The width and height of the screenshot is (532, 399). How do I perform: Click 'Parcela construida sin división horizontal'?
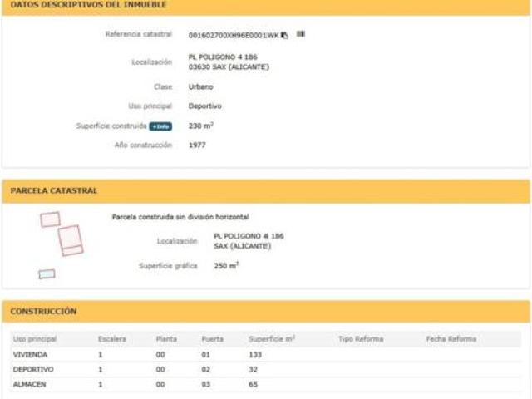point(180,217)
